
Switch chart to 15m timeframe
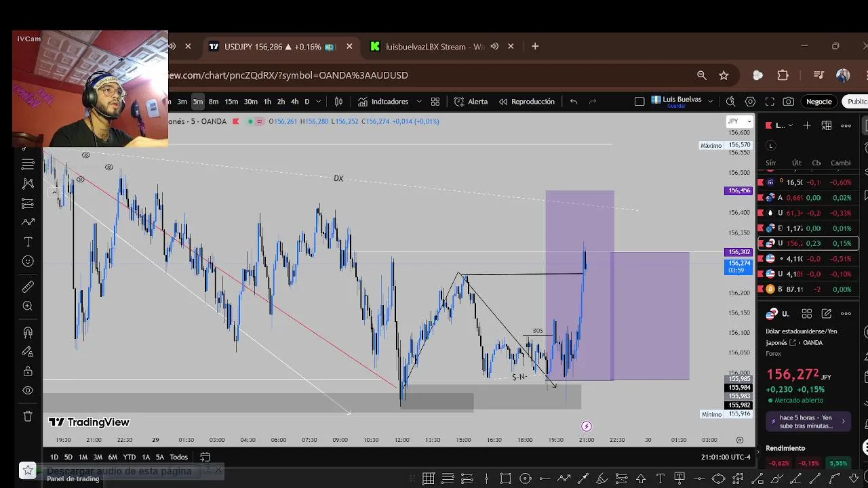click(231, 102)
